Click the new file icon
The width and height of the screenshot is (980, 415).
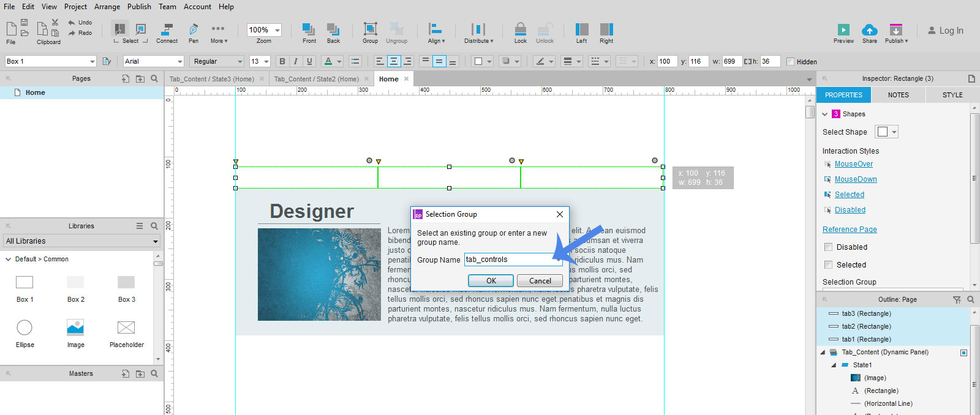coord(11,29)
